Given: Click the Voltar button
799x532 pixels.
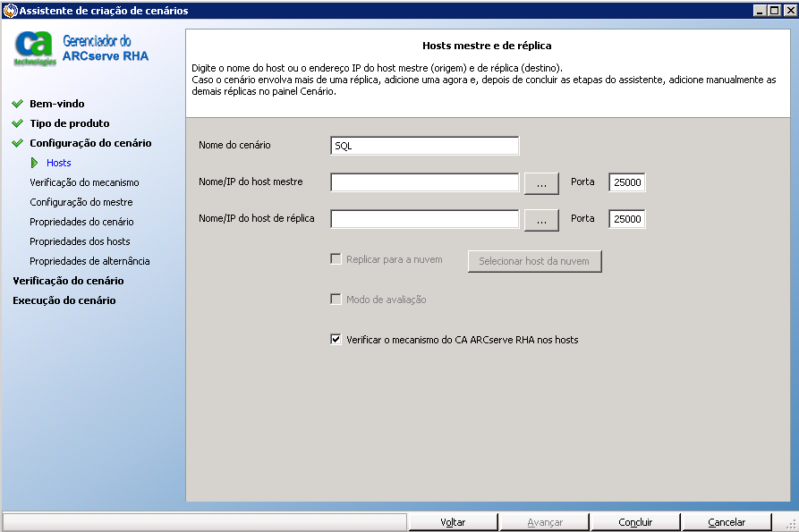Looking at the screenshot, I should (453, 522).
